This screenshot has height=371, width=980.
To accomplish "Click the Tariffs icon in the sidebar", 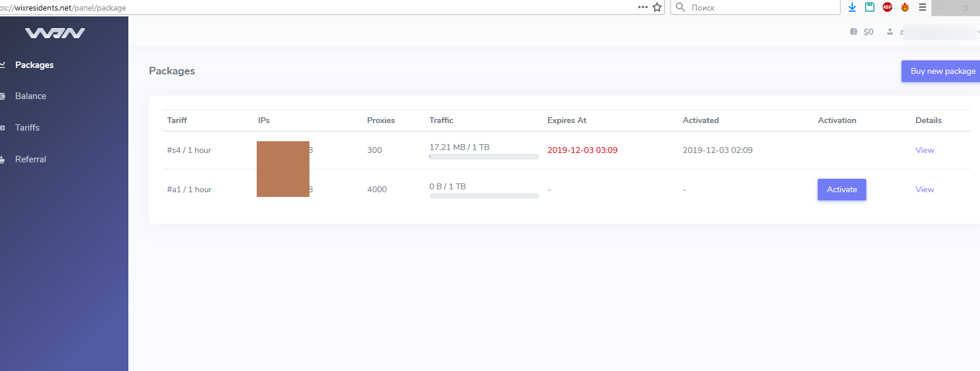I will (x=2, y=128).
